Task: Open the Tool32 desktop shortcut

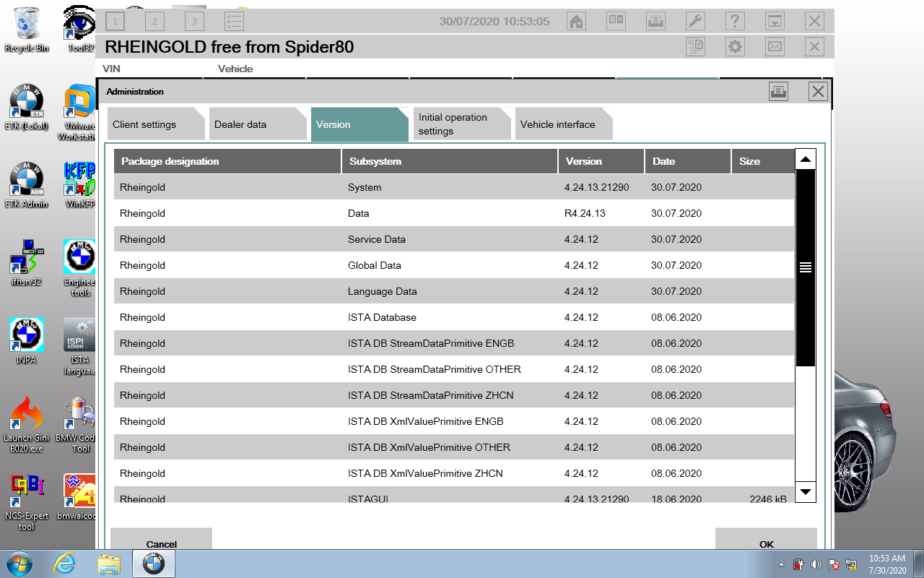Action: [78, 22]
